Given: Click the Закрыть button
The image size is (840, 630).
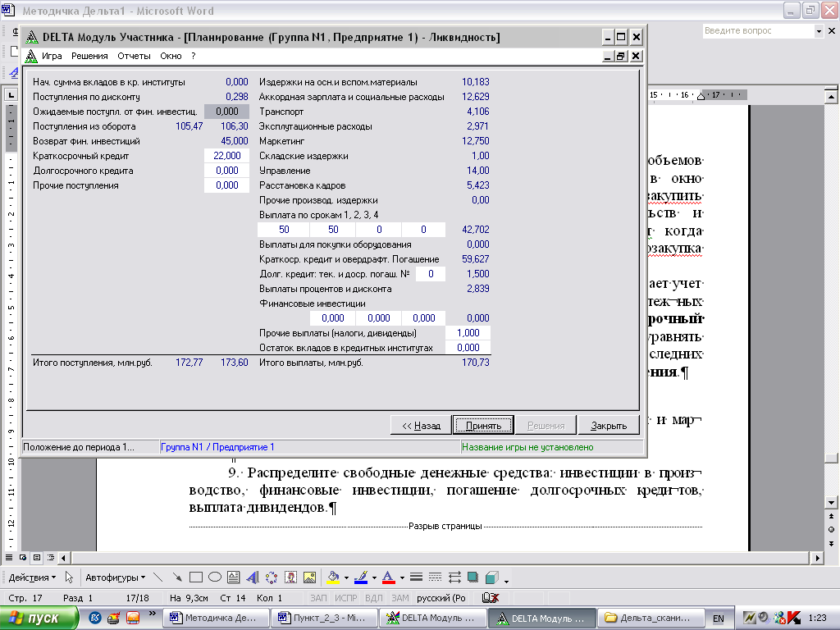Looking at the screenshot, I should [609, 426].
